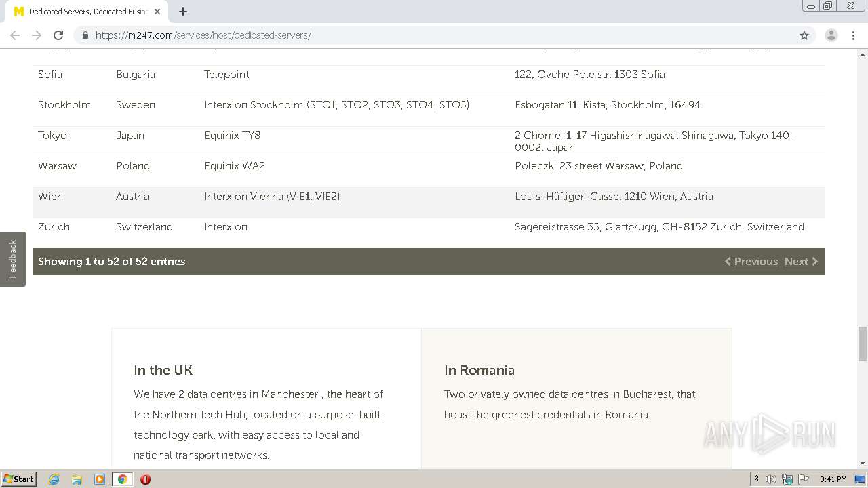Click the In Romania heading

[479, 370]
